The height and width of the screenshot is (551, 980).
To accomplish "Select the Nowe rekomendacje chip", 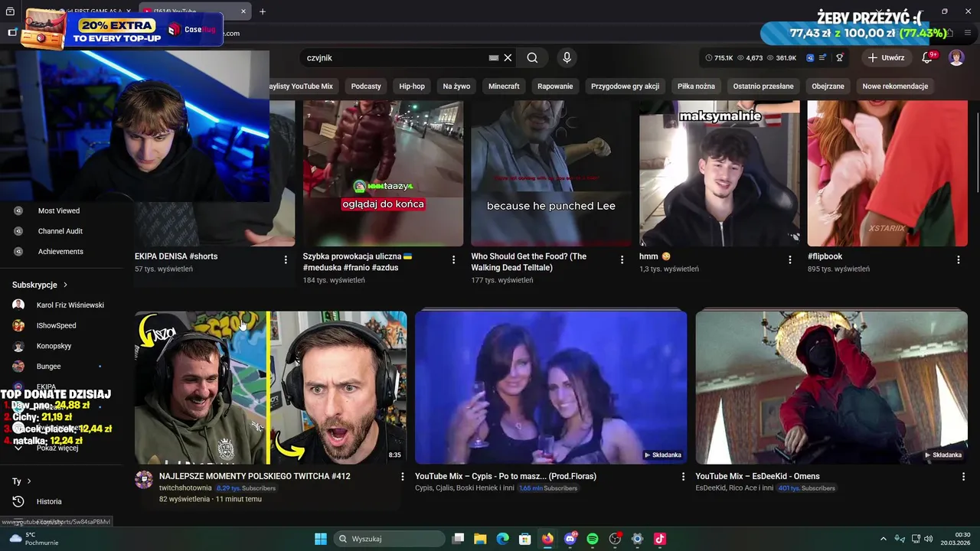I will pyautogui.click(x=895, y=86).
